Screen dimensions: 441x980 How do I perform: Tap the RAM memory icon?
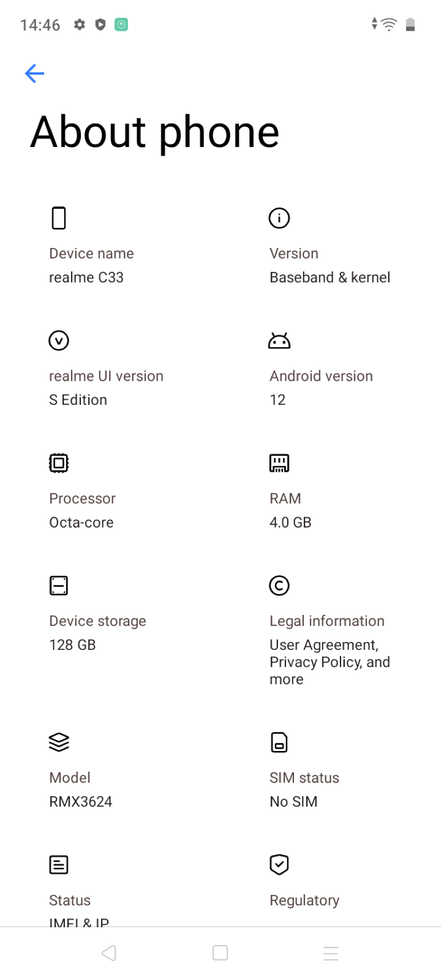(279, 463)
